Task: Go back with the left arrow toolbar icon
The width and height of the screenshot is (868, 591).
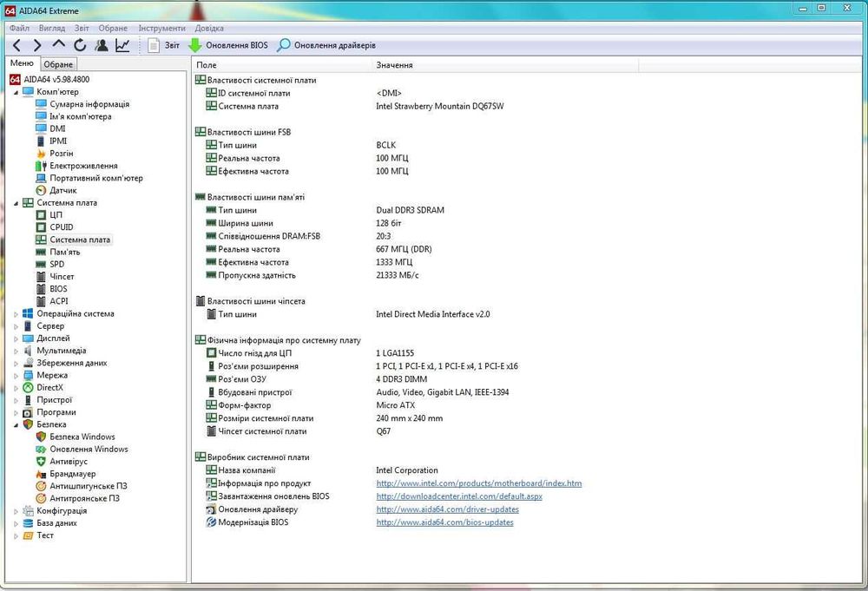Action: 16,45
